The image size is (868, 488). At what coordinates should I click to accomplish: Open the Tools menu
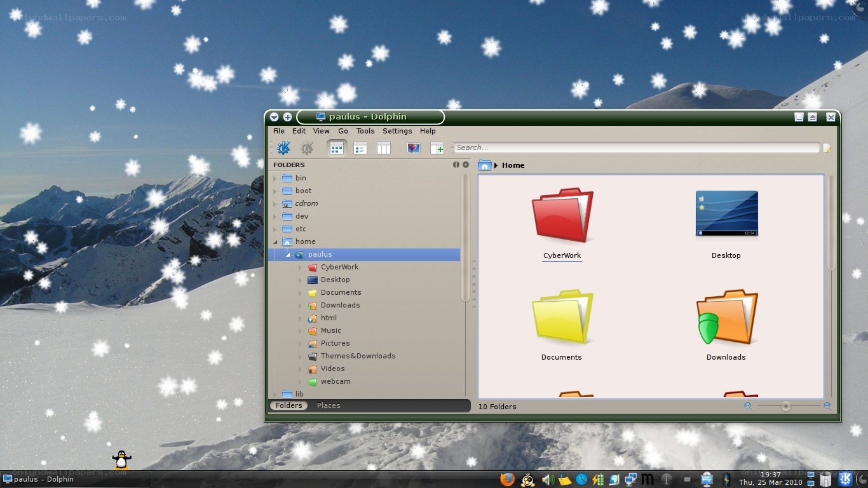(x=365, y=131)
